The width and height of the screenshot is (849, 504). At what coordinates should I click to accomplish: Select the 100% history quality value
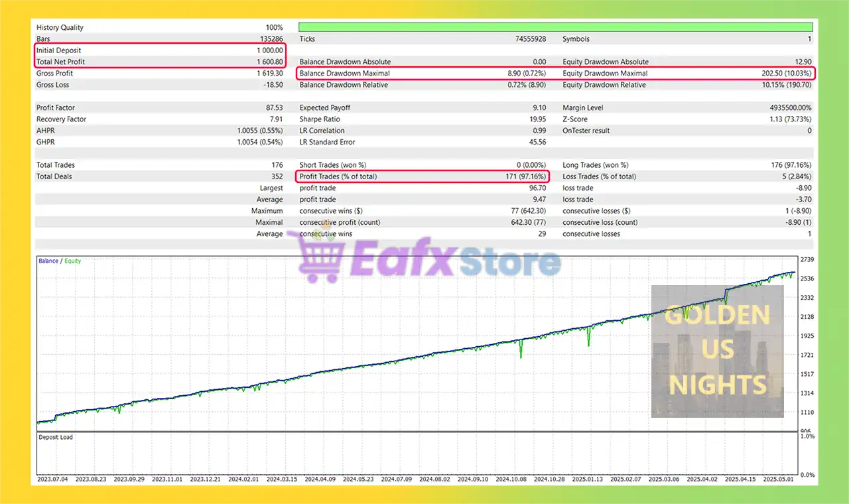(275, 28)
